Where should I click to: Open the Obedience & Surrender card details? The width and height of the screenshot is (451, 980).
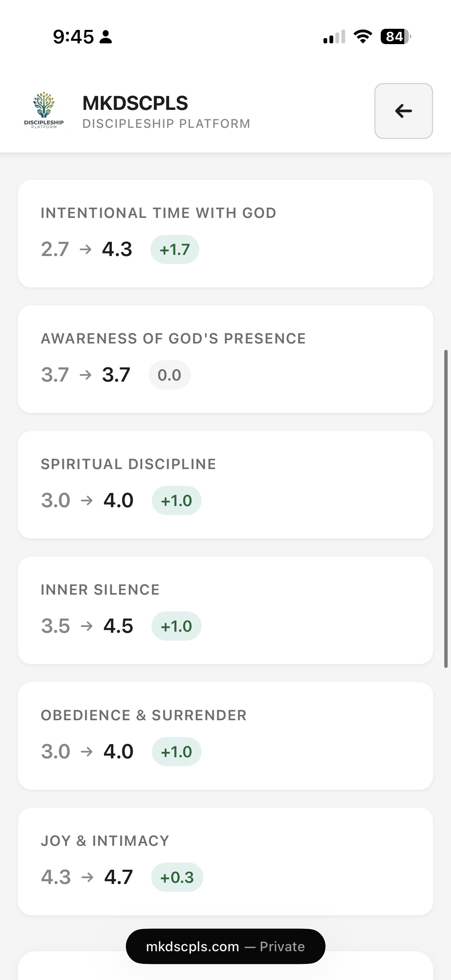click(225, 734)
